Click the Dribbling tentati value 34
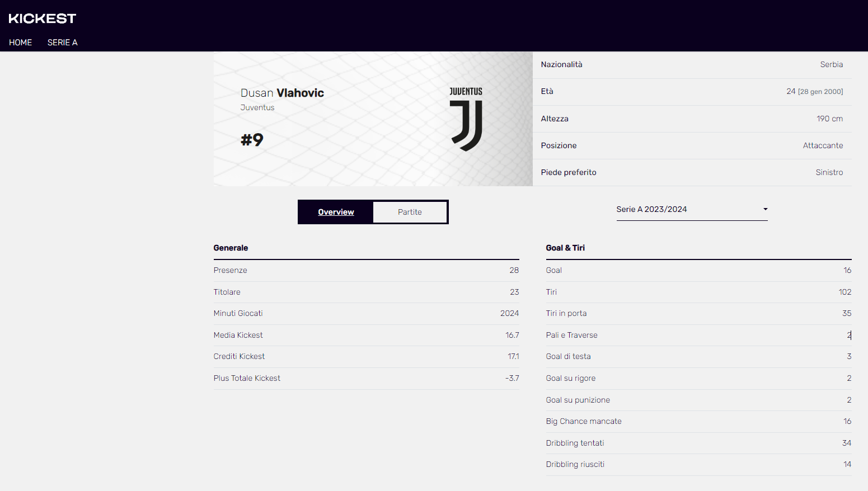 tap(847, 443)
